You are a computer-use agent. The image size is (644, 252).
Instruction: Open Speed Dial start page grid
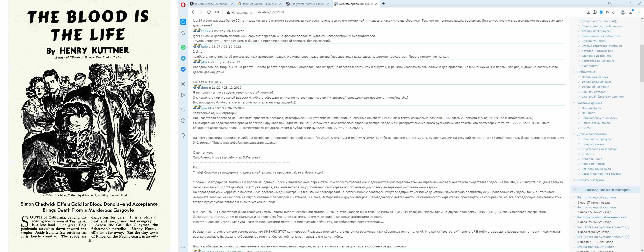click(217, 12)
